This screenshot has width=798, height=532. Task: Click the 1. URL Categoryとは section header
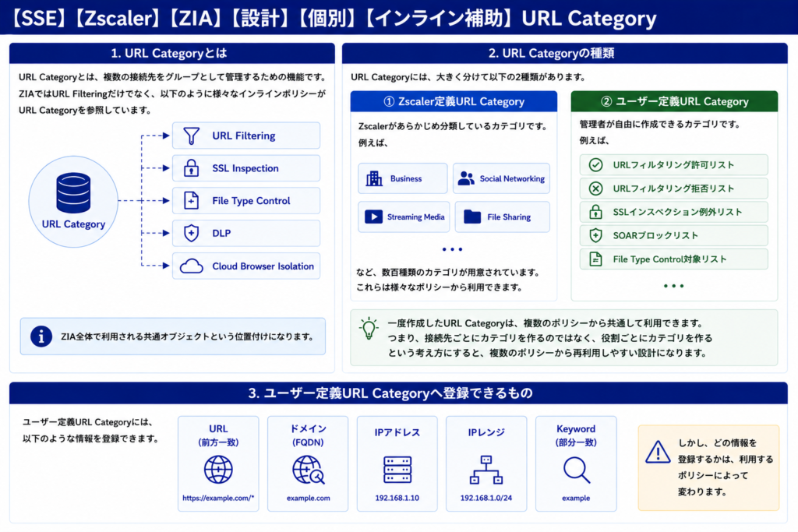172,54
